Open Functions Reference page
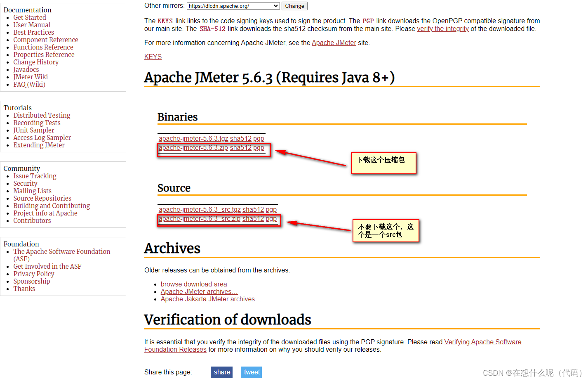The height and width of the screenshot is (381, 588). tap(43, 47)
